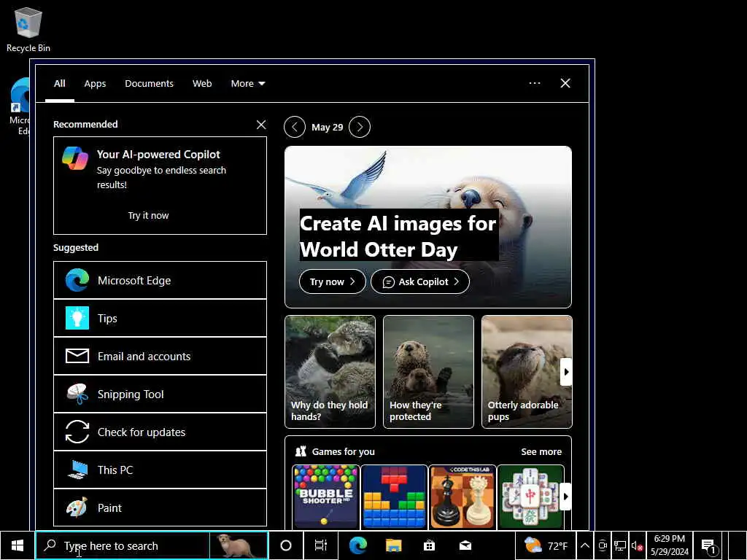The image size is (747, 560).
Task: Click the magnifier icon in the search box
Action: coord(50,545)
